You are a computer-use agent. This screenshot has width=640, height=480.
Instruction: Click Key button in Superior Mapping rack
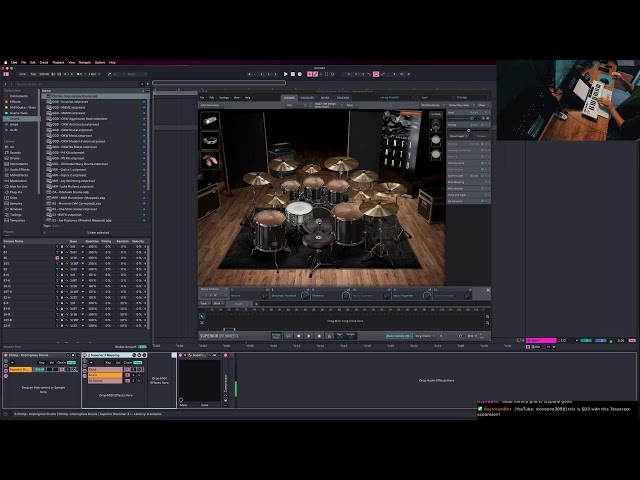point(108,362)
